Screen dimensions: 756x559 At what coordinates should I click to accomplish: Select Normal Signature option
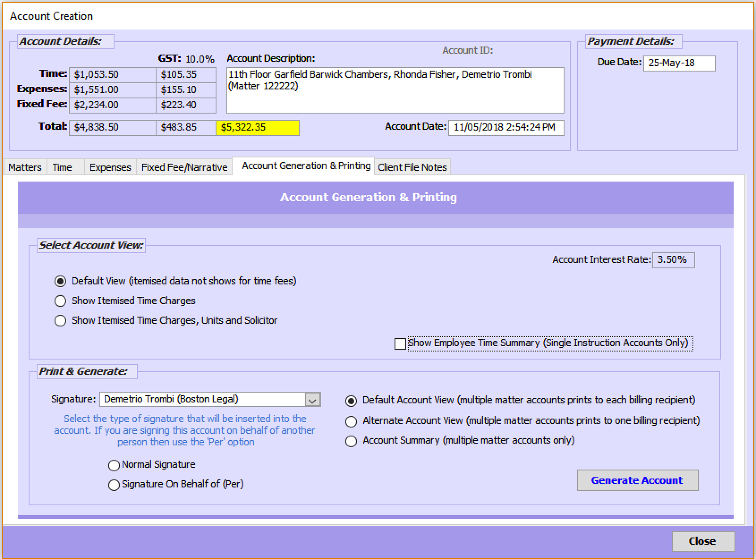pos(114,465)
